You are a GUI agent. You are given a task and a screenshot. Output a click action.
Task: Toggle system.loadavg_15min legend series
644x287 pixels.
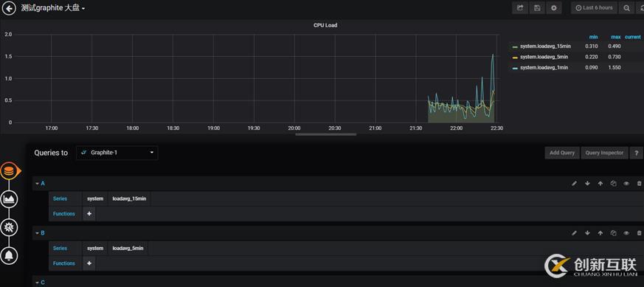(x=545, y=46)
